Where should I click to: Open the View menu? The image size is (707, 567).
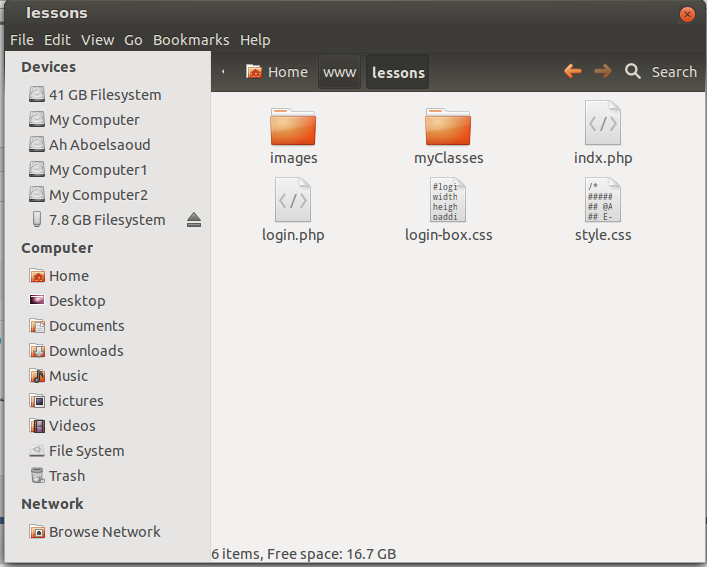(x=97, y=40)
